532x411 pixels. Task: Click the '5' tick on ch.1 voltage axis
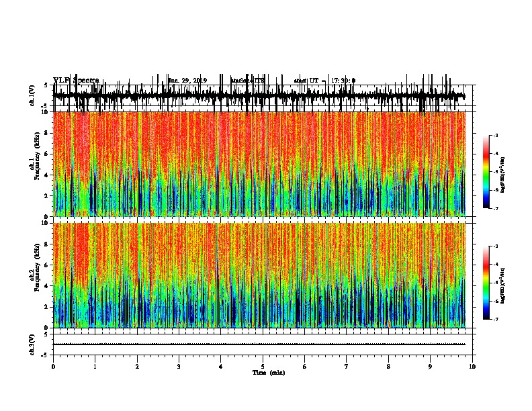coord(46,85)
